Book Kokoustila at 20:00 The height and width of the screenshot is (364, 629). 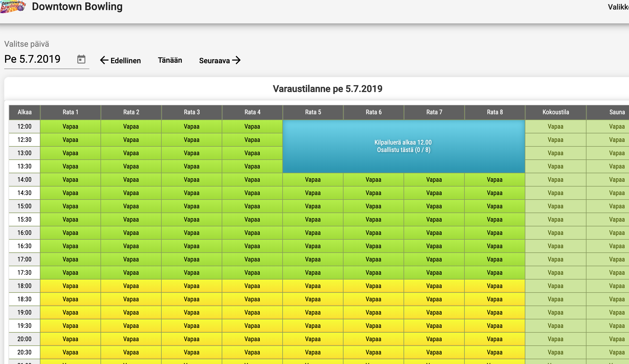click(556, 339)
